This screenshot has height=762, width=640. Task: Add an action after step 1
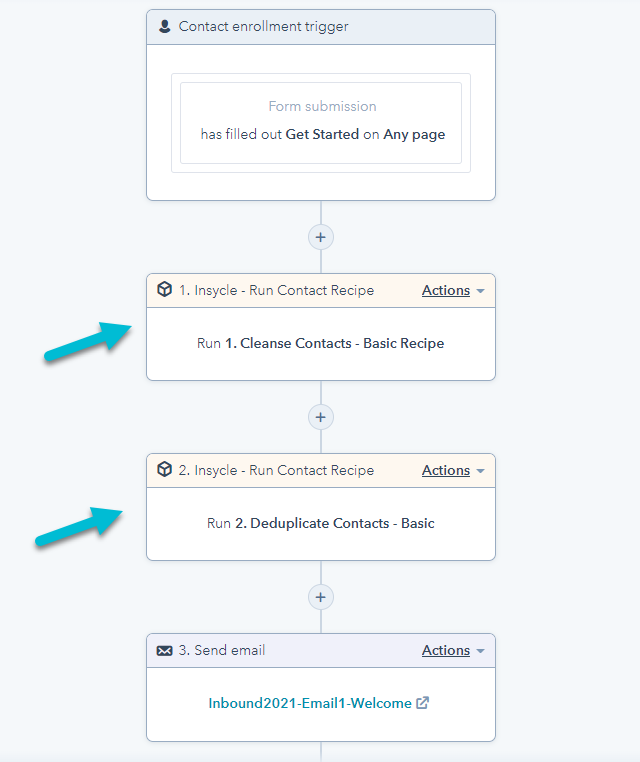click(x=321, y=417)
